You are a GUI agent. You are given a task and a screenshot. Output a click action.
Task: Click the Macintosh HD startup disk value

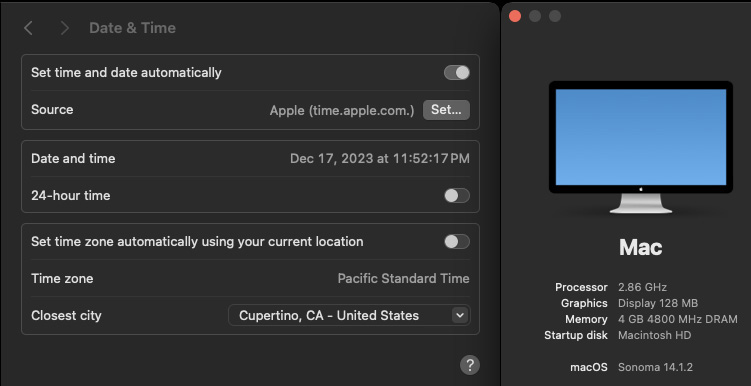tap(654, 335)
